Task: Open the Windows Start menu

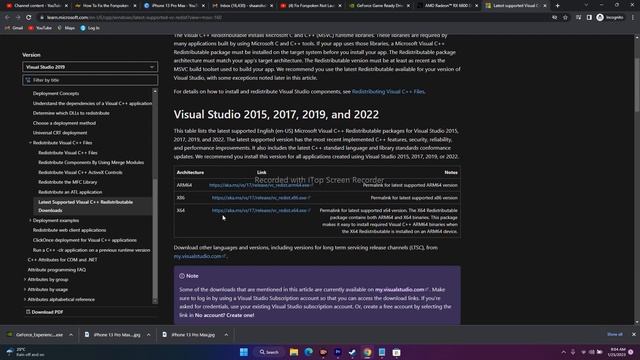Action: (x=244, y=352)
